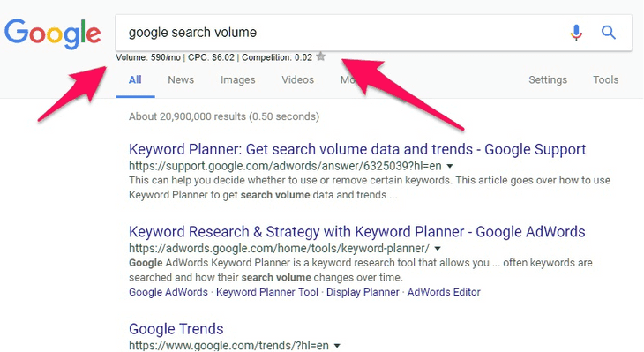Follow the AdWords Editor sitelink

[444, 292]
